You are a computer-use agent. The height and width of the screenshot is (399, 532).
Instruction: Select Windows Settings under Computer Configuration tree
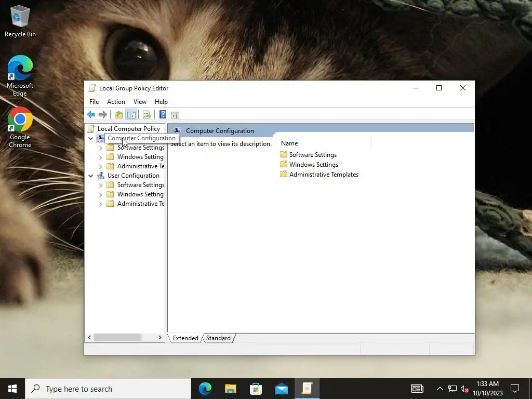(140, 157)
